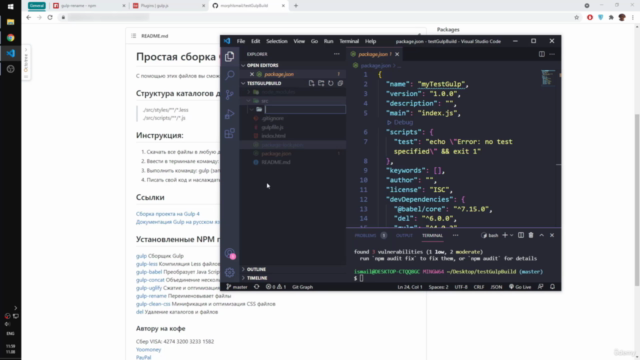Open panel overflow ellipsis next to TERMINAL
The width and height of the screenshot is (640, 360).
point(455,235)
